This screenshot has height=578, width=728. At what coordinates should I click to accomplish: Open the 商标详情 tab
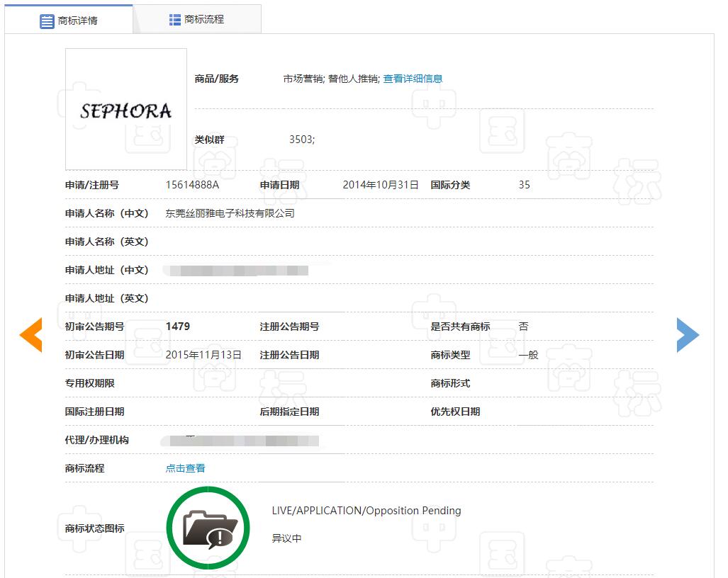tap(69, 20)
